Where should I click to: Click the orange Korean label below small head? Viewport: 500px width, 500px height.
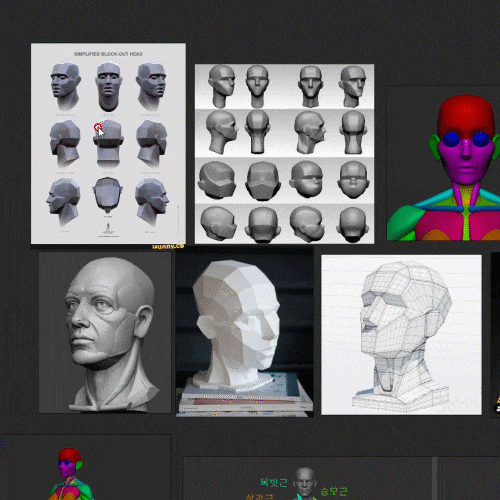[x=259, y=497]
